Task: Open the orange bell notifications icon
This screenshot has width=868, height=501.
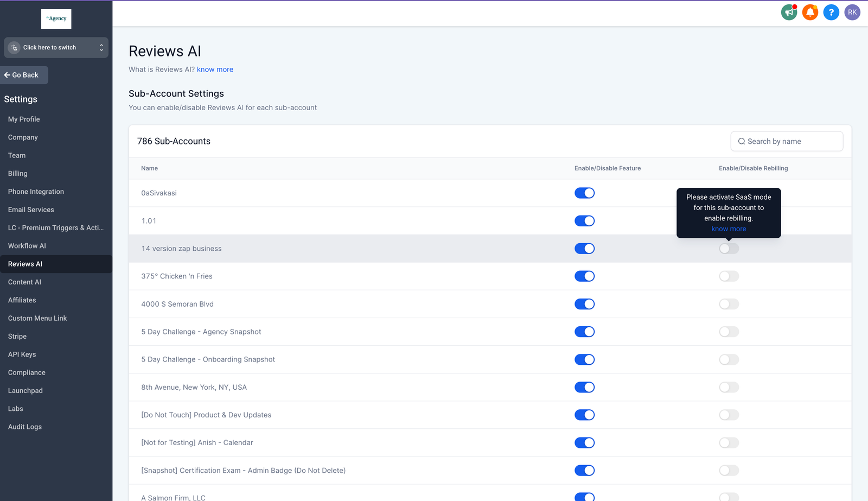Action: (x=810, y=12)
